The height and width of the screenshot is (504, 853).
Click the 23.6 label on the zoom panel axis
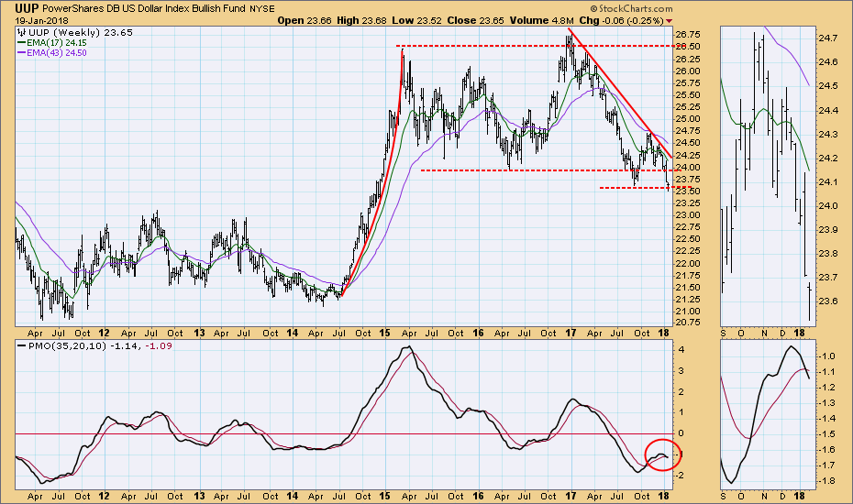coord(827,301)
